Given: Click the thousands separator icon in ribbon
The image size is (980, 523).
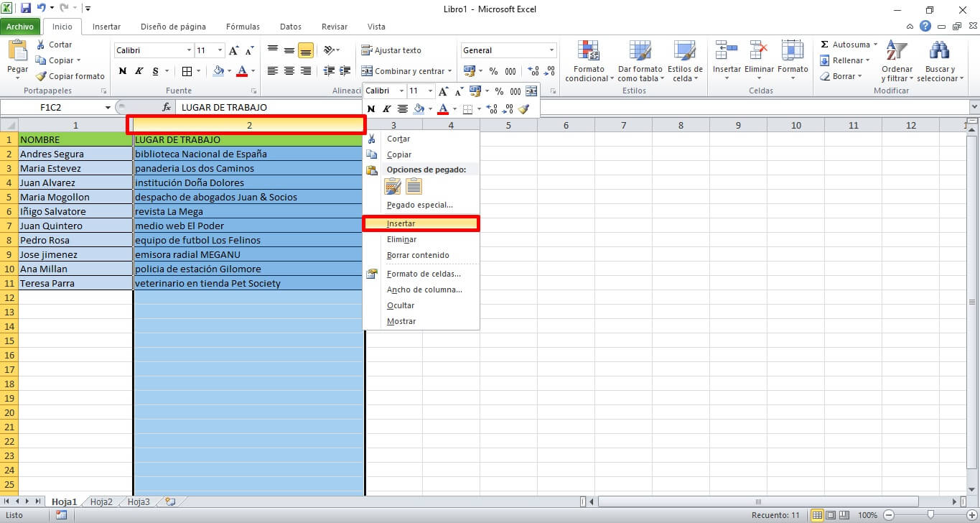Looking at the screenshot, I should (510, 71).
